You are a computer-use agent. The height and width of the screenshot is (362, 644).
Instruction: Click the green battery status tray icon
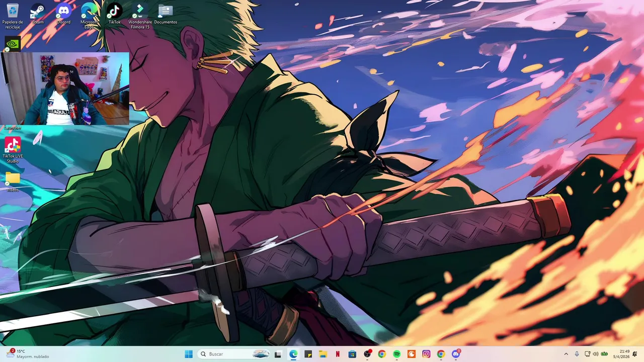604,354
